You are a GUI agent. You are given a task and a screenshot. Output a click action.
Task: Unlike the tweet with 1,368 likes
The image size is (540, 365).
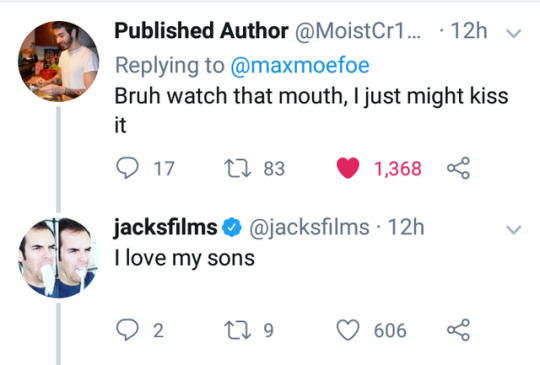pyautogui.click(x=348, y=168)
